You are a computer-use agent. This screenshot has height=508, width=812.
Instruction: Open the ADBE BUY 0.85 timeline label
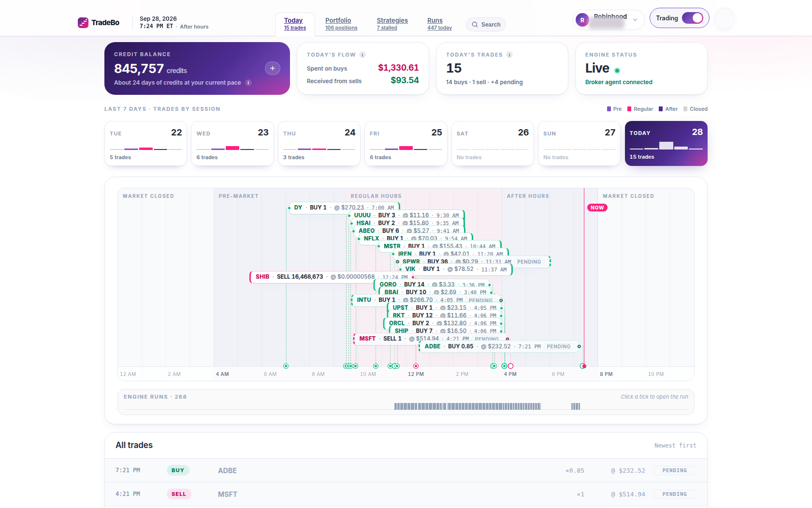coord(499,346)
